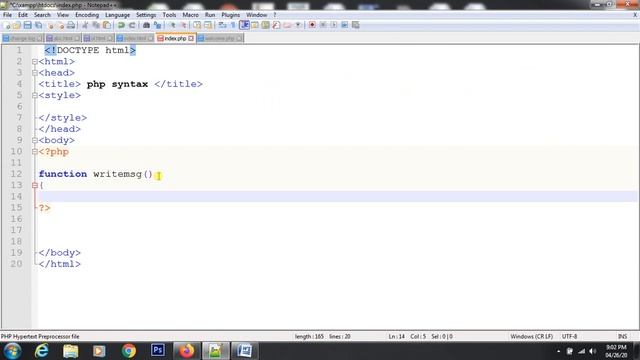Image resolution: width=640 pixels, height=360 pixels.
Task: Click the synchronize horizontal scrolling icon
Action: tap(208, 25)
